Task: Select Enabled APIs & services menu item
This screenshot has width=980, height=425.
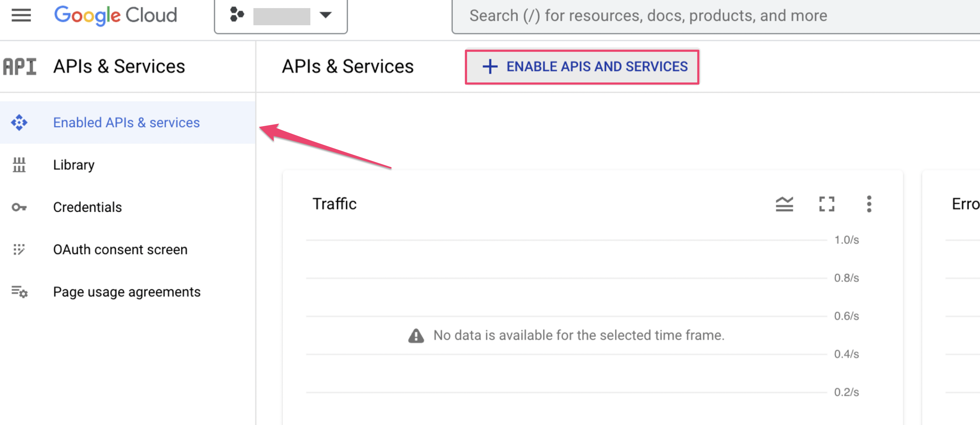Action: [128, 122]
